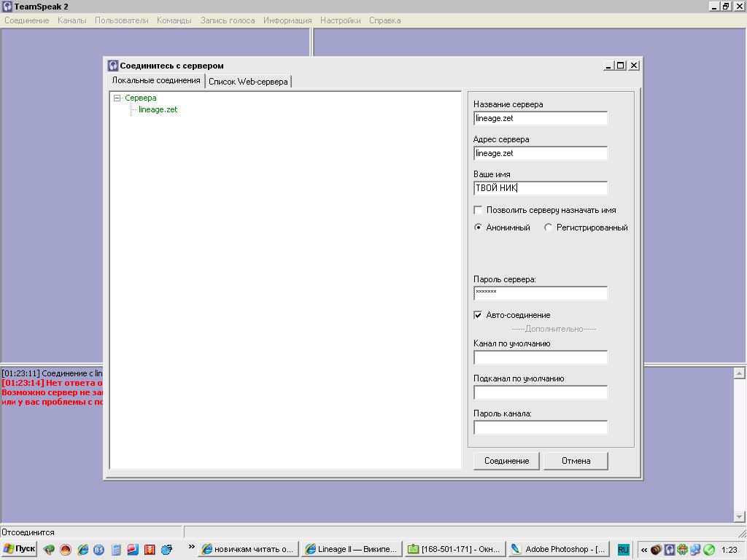Click the TeamSpeak headset tray icon
Image resolution: width=747 pixels, height=560 pixels.
click(x=669, y=549)
